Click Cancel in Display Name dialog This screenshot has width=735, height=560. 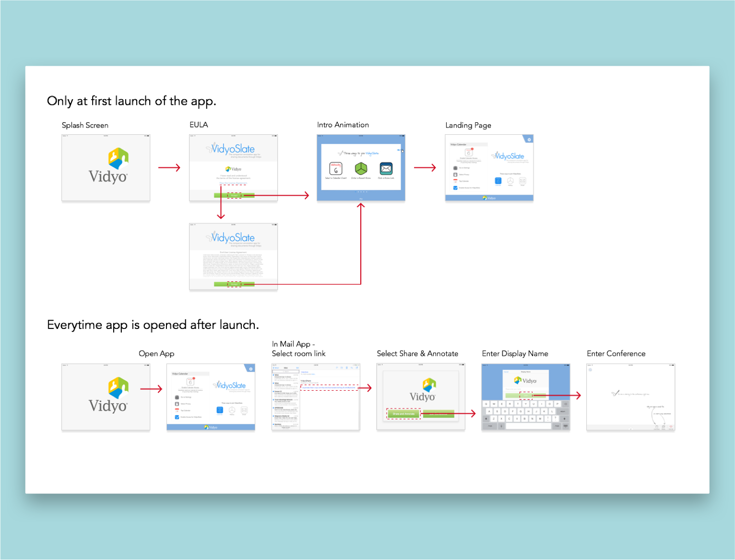[x=506, y=372]
